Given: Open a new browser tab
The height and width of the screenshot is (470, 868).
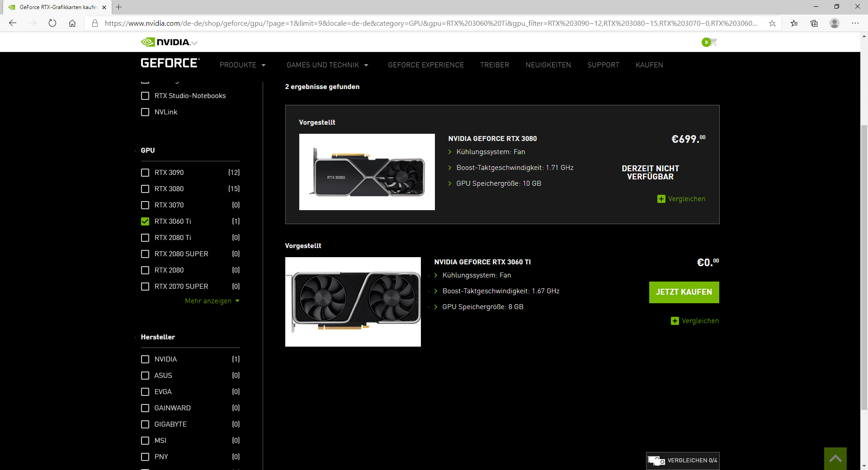Looking at the screenshot, I should pos(119,7).
